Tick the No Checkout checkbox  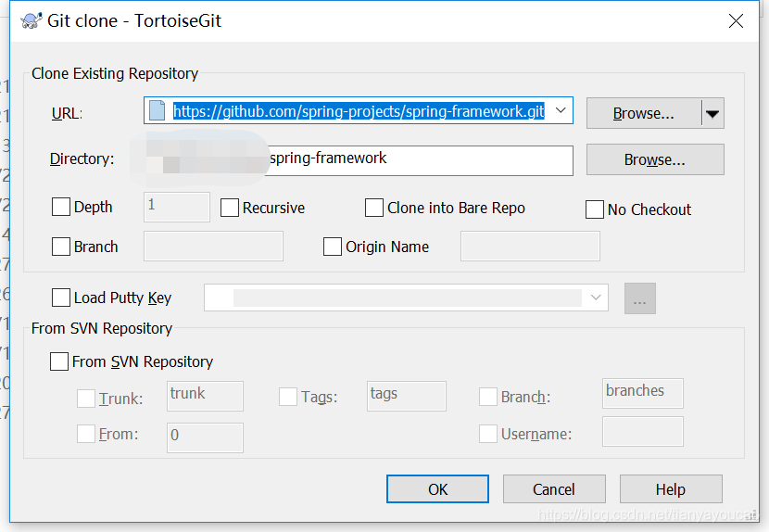point(595,209)
